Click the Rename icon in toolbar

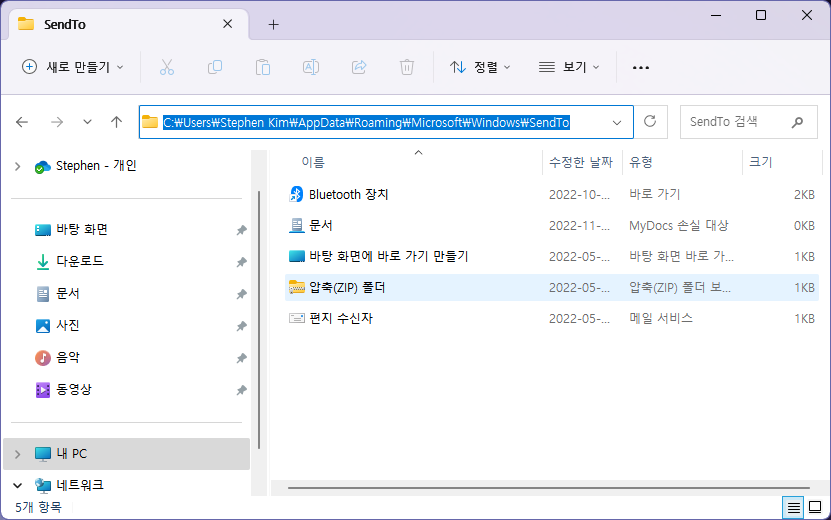(x=311, y=67)
